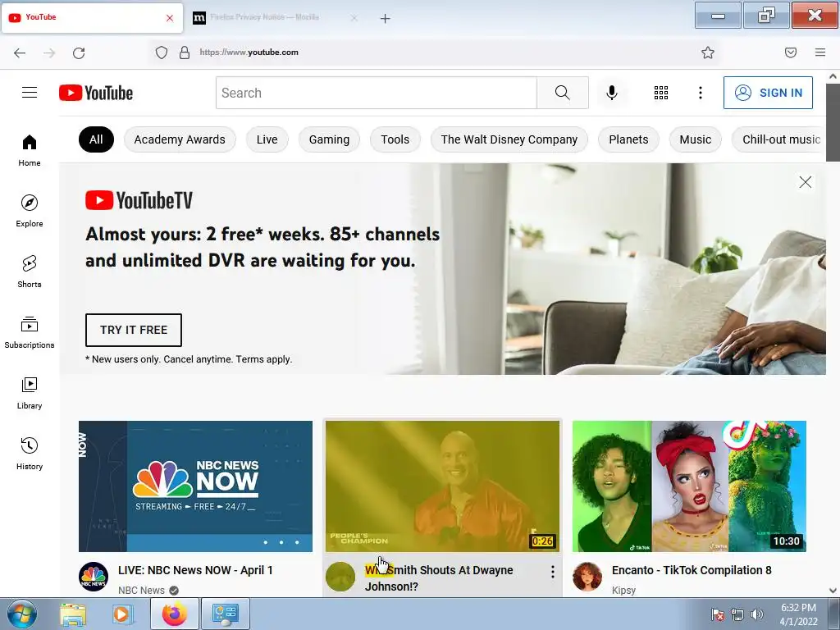Select The Walt Disney Company chip
Screen dimensions: 840x630
(509, 139)
